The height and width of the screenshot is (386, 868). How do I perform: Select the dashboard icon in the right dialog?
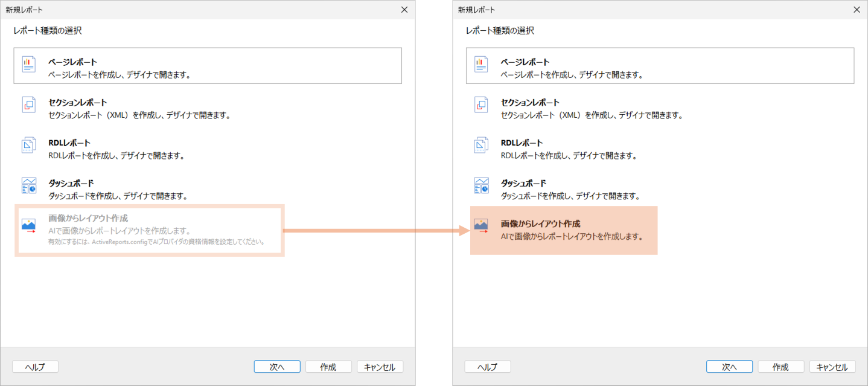(x=480, y=184)
